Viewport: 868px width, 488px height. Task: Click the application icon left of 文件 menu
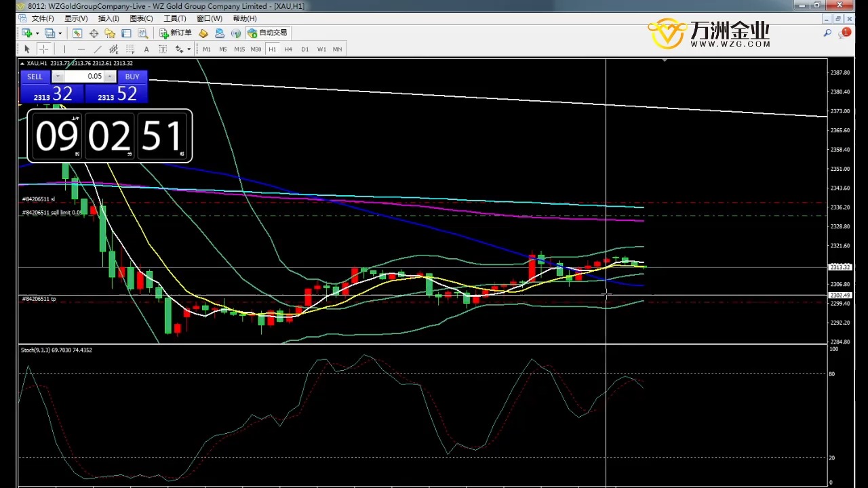tap(23, 18)
